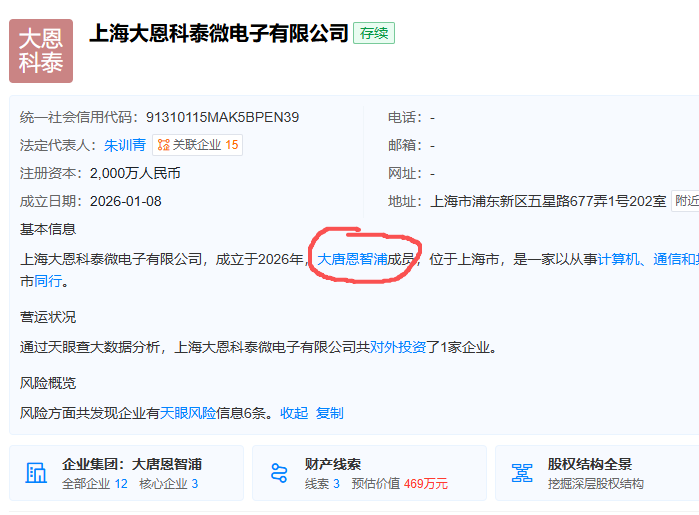Open 企业集团：大唐恩智浦 card title
This screenshot has height=515, width=699.
click(x=132, y=464)
